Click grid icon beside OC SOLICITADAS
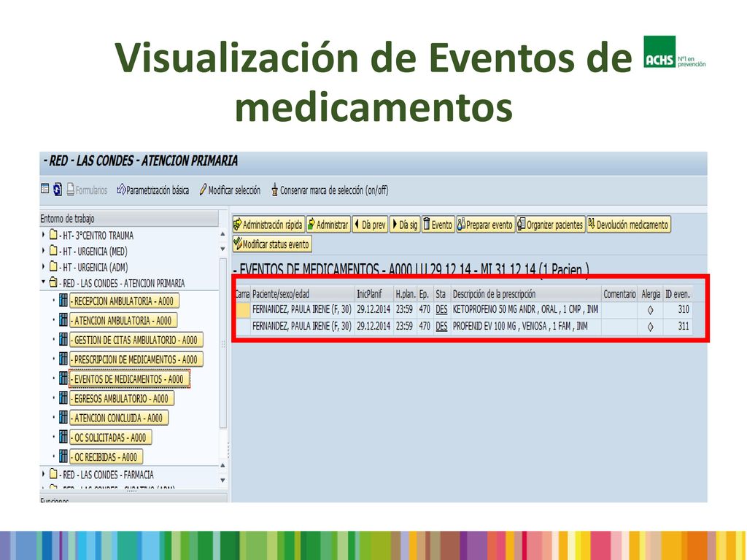747x560 pixels. pyautogui.click(x=63, y=437)
